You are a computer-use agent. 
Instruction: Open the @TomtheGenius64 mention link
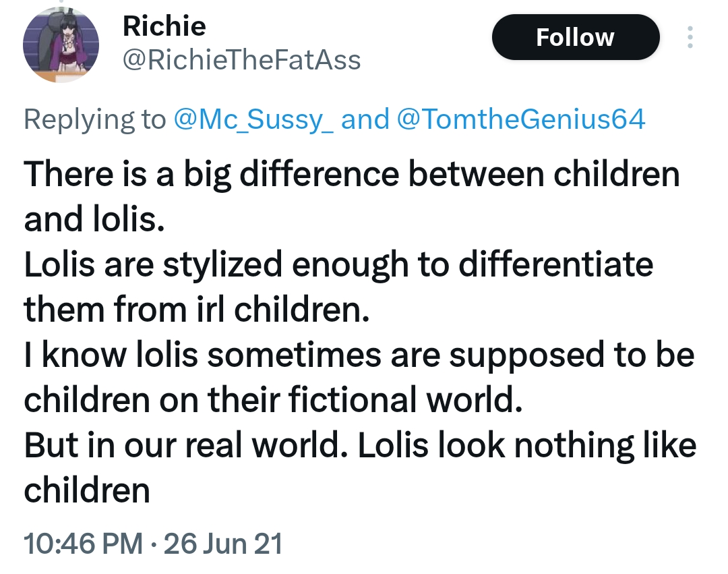click(521, 119)
